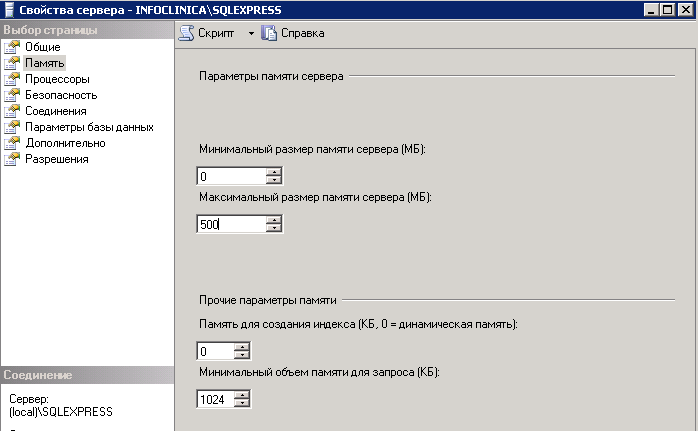Decrease index creation memory with down arrow
The image size is (698, 431).
coord(242,355)
